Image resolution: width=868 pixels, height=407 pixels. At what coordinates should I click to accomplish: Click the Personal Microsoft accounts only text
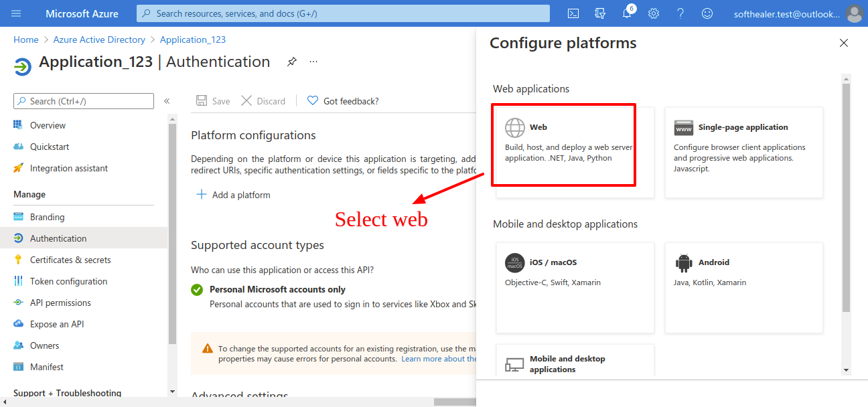pos(277,289)
